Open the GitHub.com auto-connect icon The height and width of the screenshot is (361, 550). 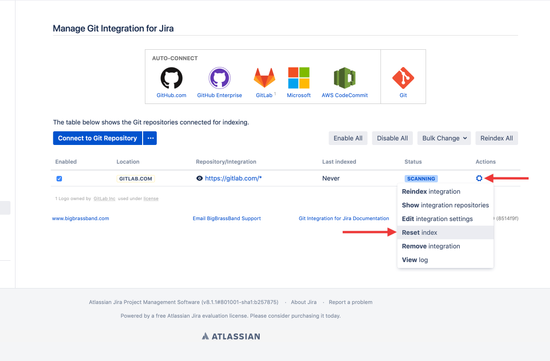click(172, 78)
